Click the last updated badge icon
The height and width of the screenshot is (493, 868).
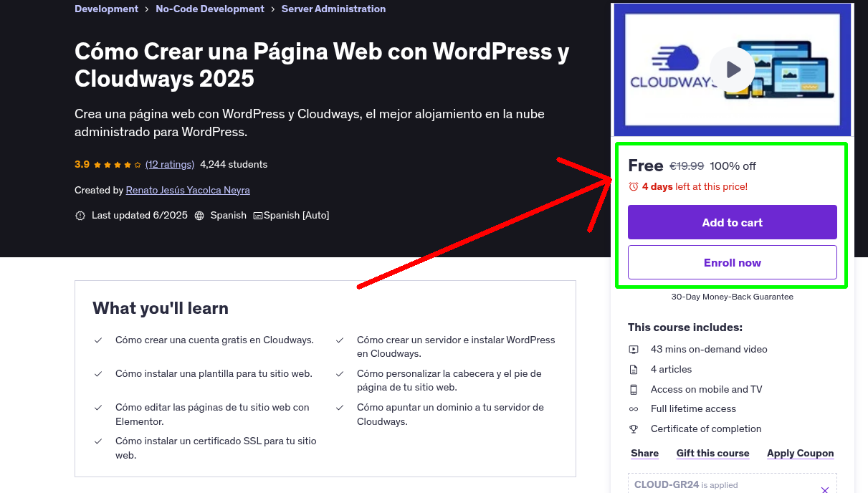tap(80, 215)
